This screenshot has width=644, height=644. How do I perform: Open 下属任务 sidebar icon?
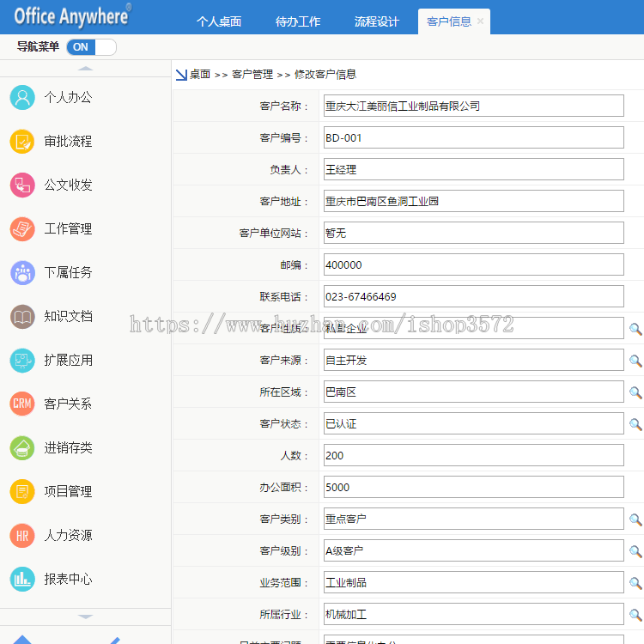[x=22, y=273]
